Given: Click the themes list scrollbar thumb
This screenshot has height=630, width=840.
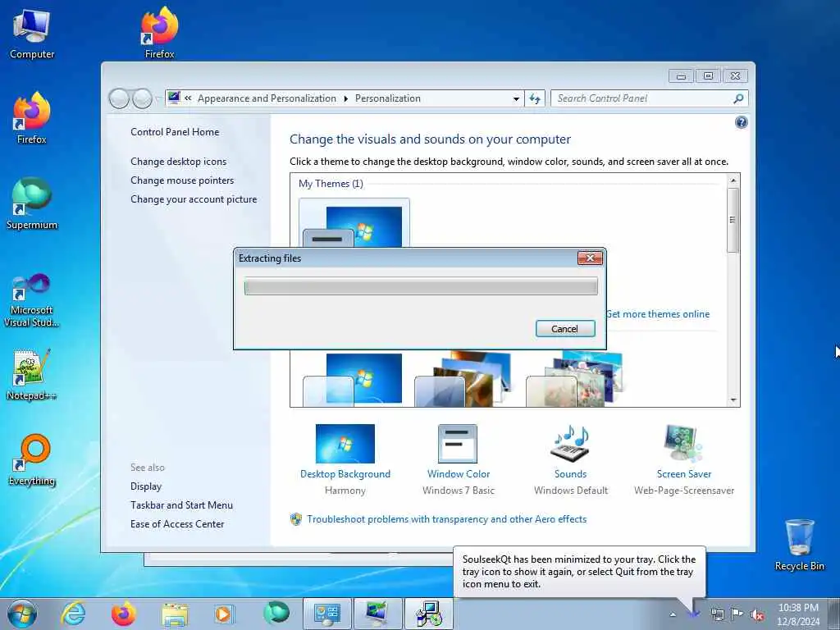Looking at the screenshot, I should 733,220.
